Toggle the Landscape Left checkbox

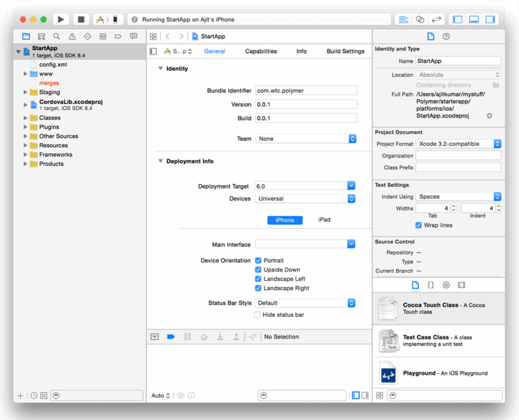click(x=258, y=279)
